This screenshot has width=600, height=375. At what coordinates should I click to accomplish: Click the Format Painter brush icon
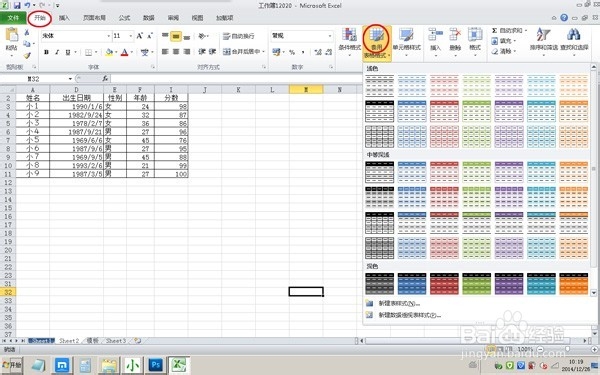(27, 55)
